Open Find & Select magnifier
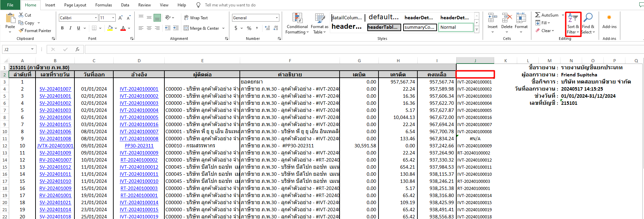This screenshot has height=219, width=644. click(588, 24)
